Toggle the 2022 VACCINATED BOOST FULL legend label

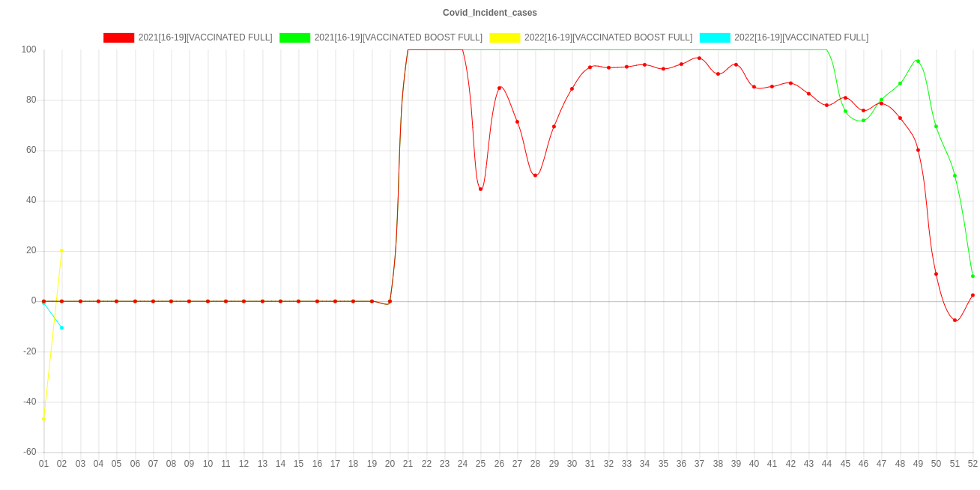tap(608, 37)
